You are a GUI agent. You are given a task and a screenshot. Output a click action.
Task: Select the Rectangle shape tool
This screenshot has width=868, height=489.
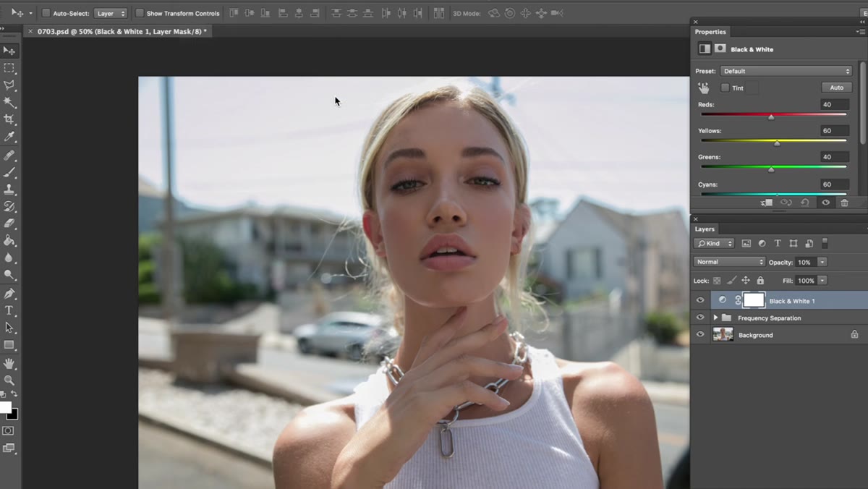(x=9, y=345)
